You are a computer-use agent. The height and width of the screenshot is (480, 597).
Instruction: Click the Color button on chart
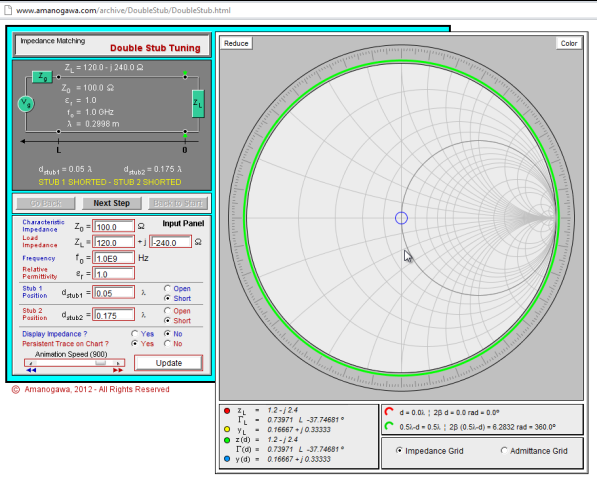pyautogui.click(x=569, y=43)
